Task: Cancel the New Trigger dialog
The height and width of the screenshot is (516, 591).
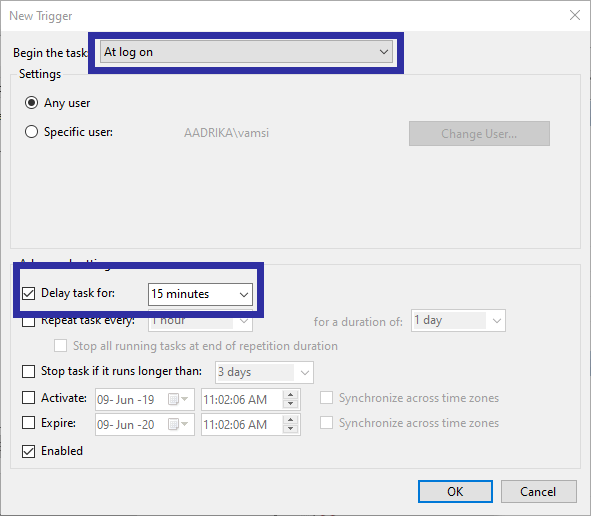Action: (539, 492)
